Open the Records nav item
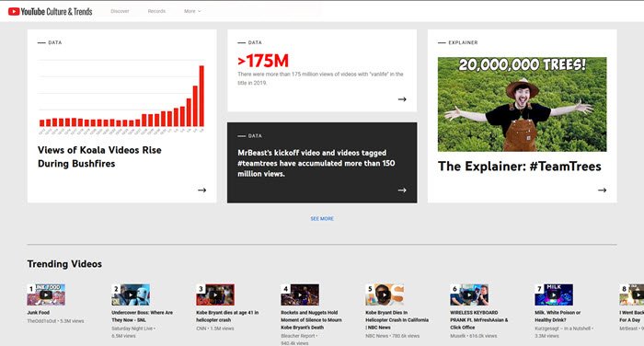 tap(156, 11)
